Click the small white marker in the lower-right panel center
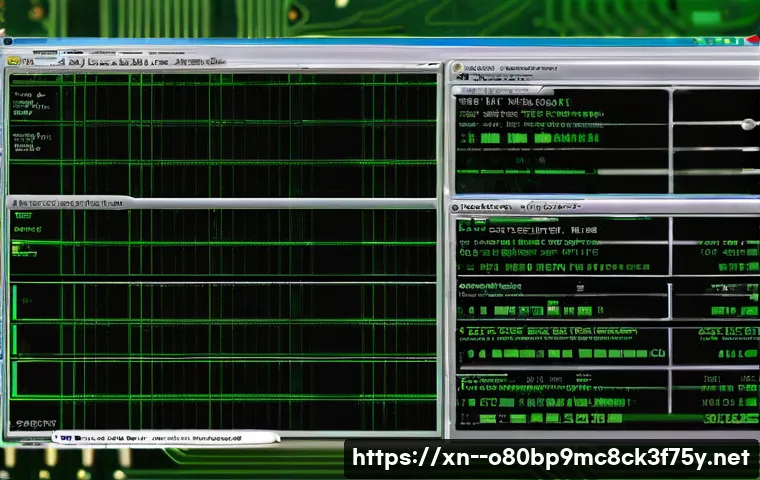Viewport: 760px width, 480px height. pyautogui.click(x=578, y=288)
